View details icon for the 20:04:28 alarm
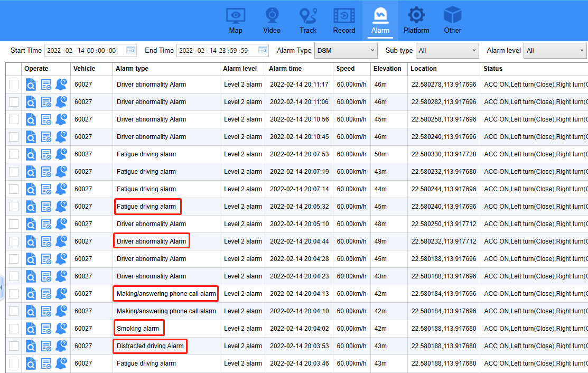This screenshot has height=373, width=588. 31,259
